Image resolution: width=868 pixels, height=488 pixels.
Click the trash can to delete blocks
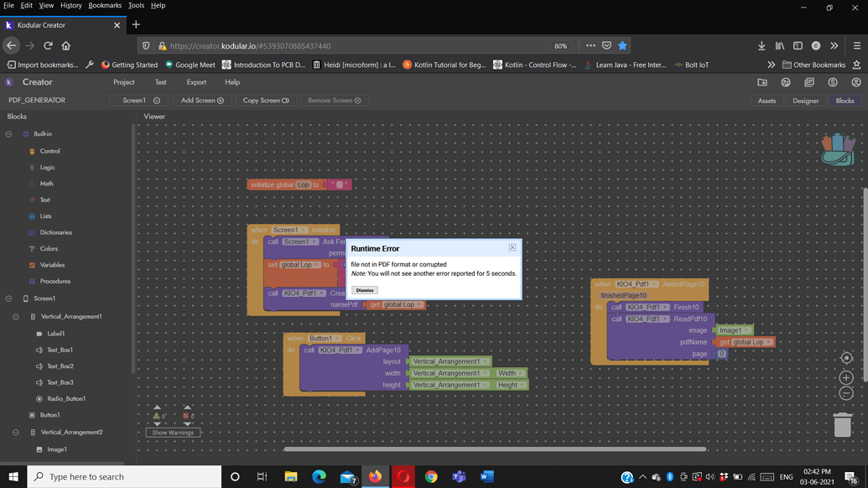[844, 424]
